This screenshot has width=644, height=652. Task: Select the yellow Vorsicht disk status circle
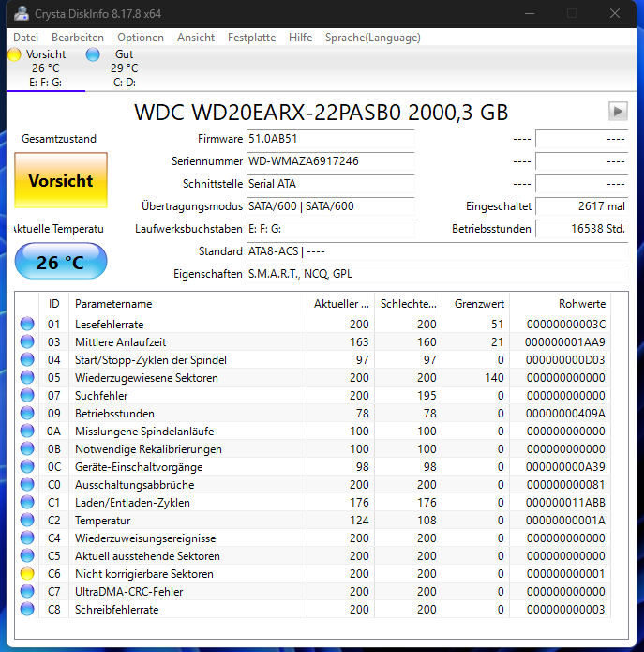[15, 54]
